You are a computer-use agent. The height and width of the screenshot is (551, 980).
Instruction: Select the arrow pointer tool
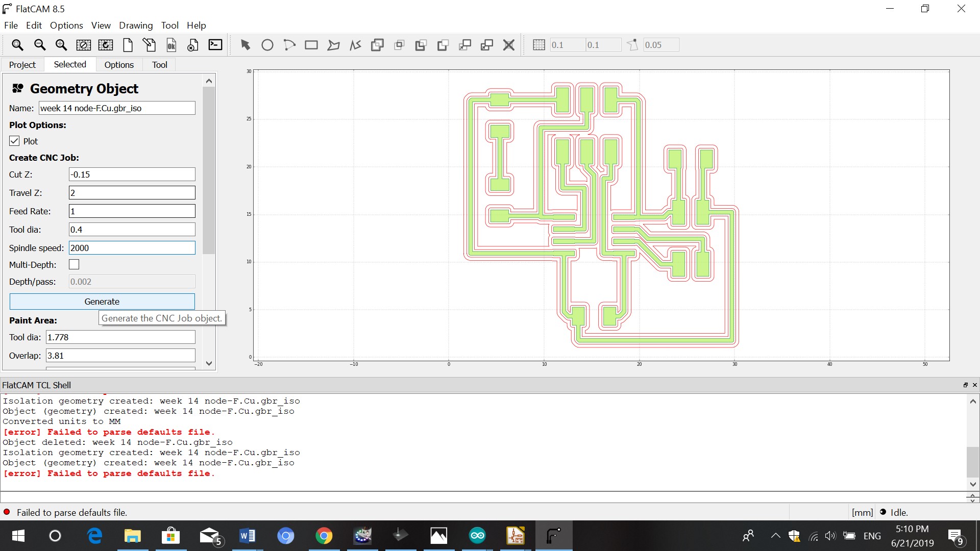(245, 45)
